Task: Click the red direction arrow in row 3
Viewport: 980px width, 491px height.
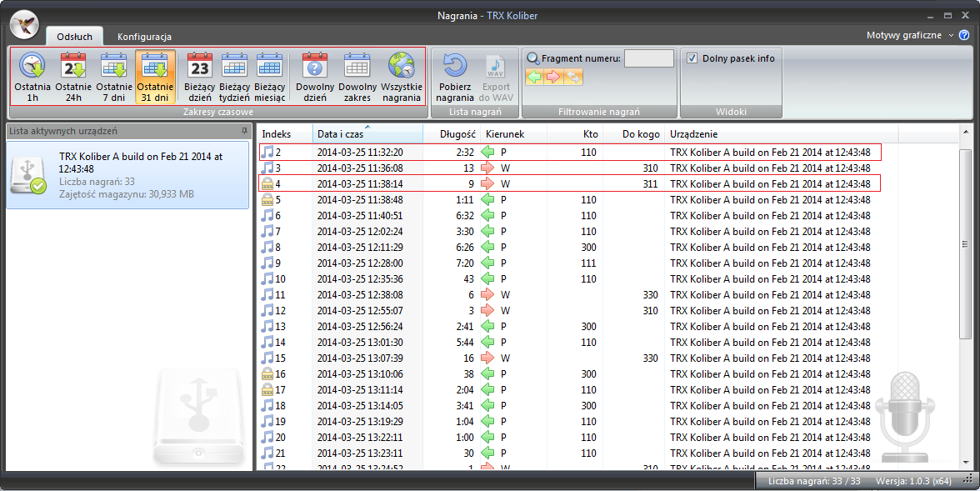Action: [x=487, y=168]
